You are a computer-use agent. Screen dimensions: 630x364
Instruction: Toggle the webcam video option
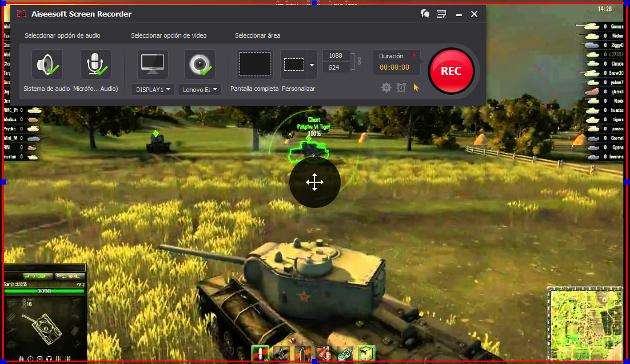click(x=200, y=64)
